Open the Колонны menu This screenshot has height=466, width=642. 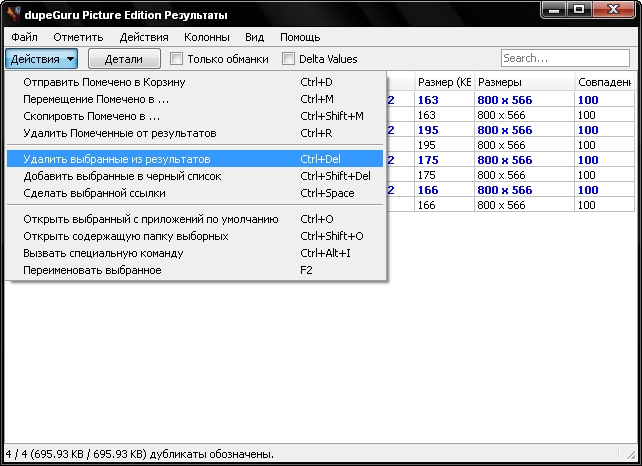(x=207, y=37)
